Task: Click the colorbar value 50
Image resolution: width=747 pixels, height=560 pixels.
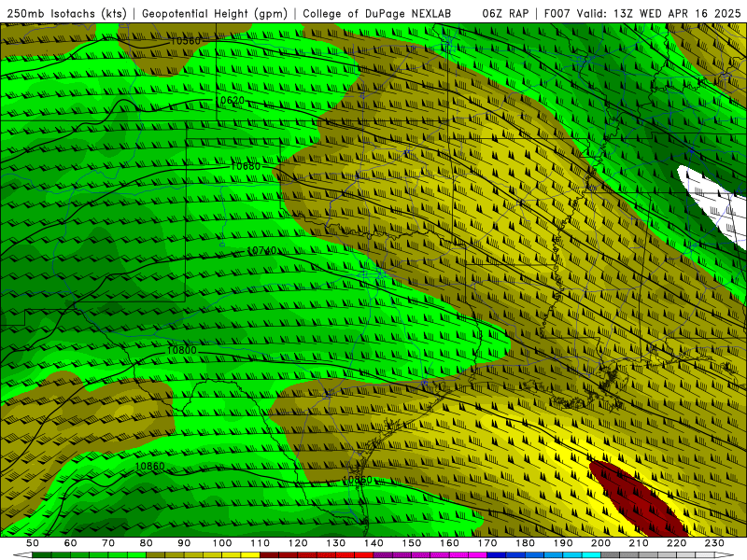Action: tap(33, 543)
